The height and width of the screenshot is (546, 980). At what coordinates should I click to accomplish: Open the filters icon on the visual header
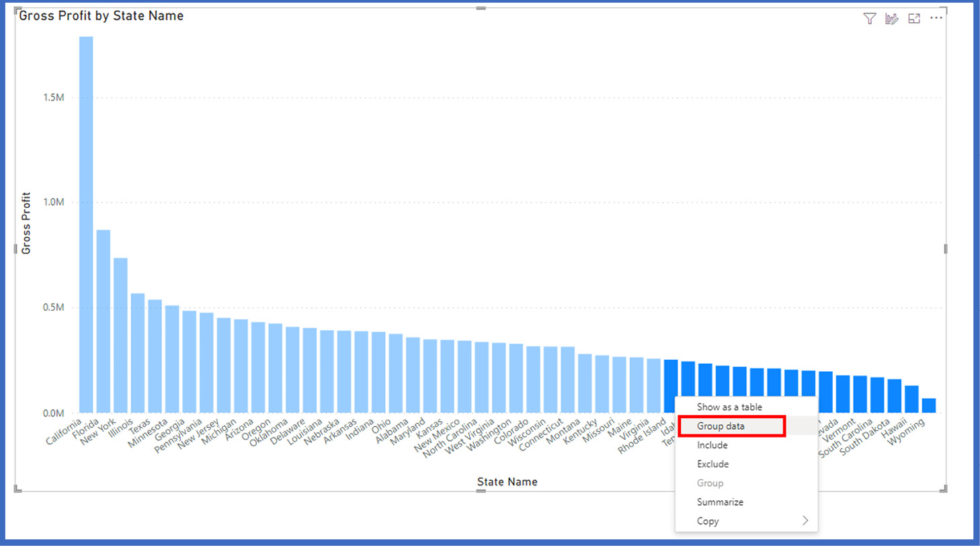870,19
